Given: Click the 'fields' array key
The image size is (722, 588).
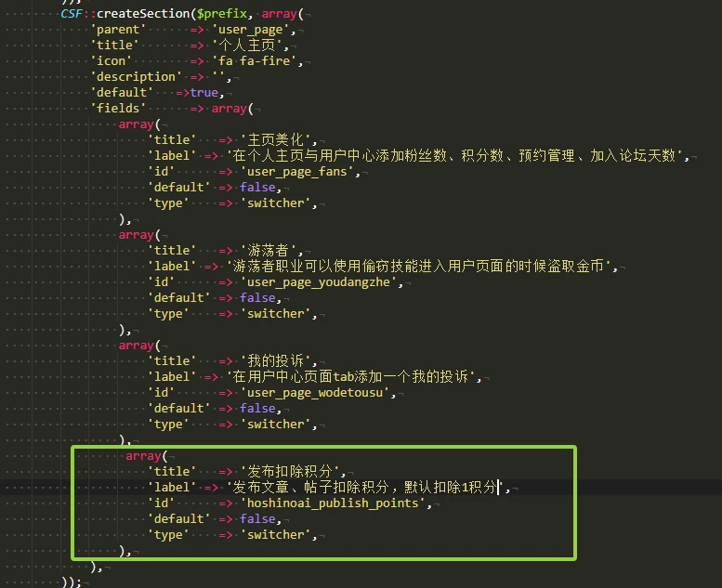Looking at the screenshot, I should click(116, 108).
